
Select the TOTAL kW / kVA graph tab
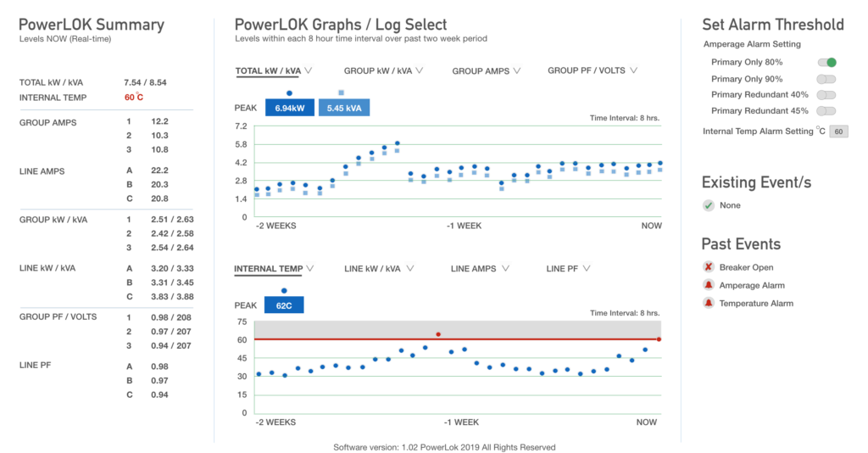268,71
